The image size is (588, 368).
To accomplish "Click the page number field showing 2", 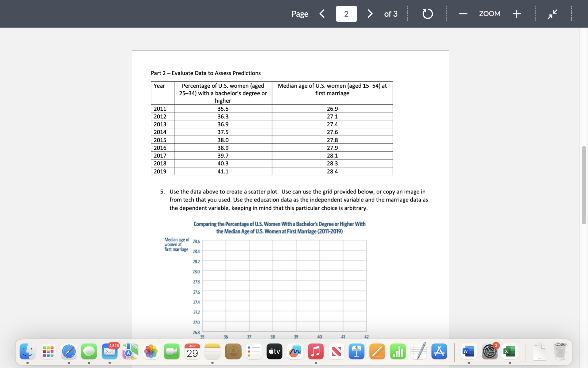I will click(x=347, y=14).
